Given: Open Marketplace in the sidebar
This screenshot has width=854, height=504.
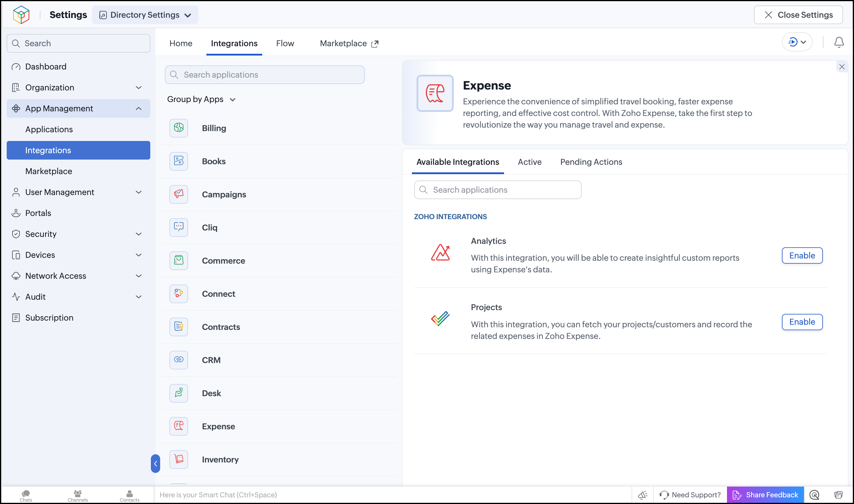Looking at the screenshot, I should pos(78,171).
